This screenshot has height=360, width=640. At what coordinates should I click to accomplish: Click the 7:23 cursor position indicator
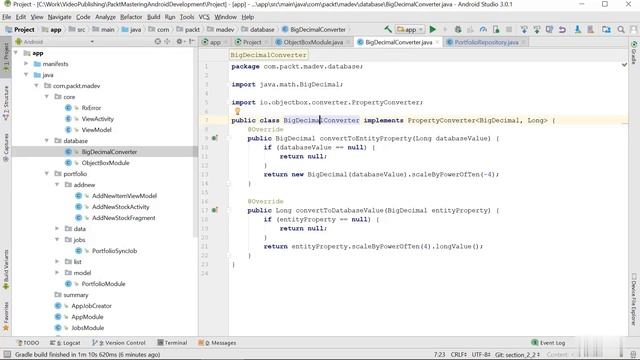point(439,354)
